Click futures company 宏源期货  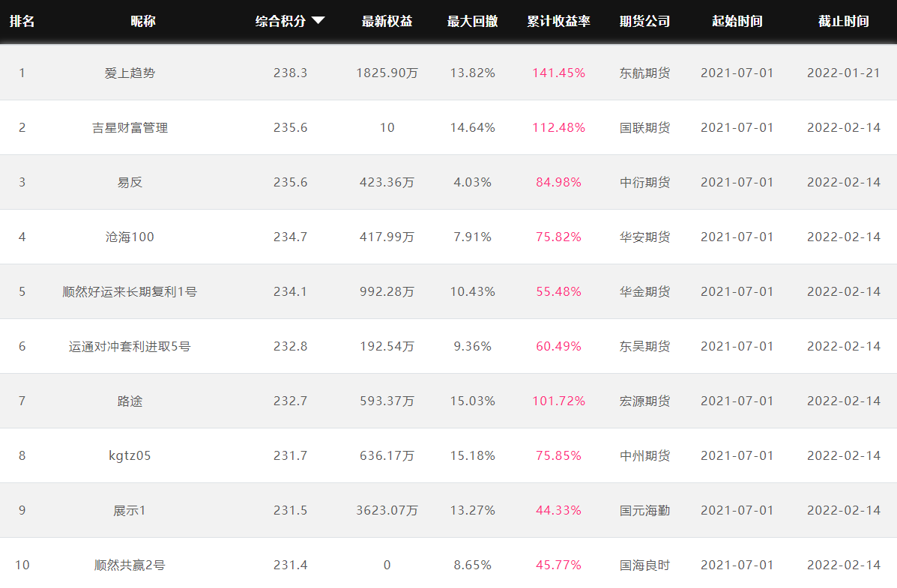(x=644, y=401)
